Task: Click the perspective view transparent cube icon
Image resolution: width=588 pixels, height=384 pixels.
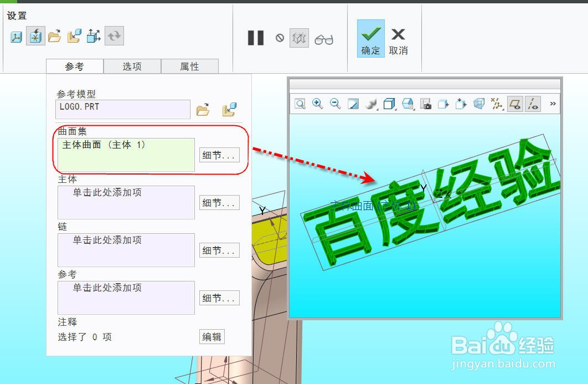Action: click(479, 104)
